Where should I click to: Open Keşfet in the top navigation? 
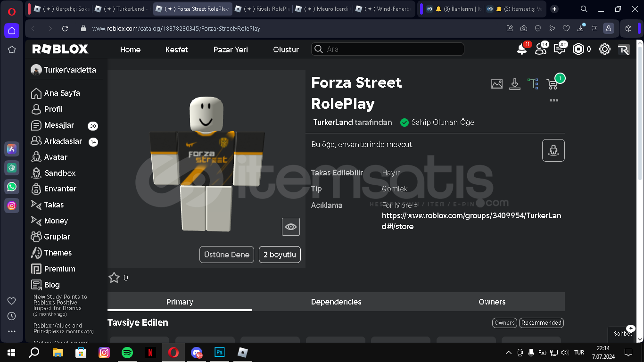tap(177, 49)
